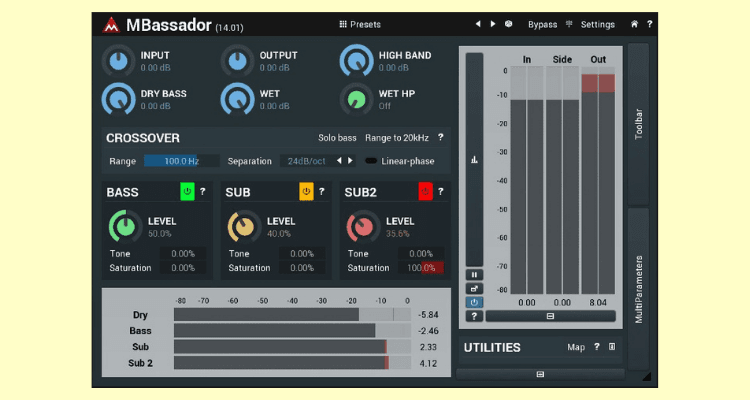Click the BASS Tone value field
Image resolution: width=750 pixels, height=400 pixels.
pos(183,254)
